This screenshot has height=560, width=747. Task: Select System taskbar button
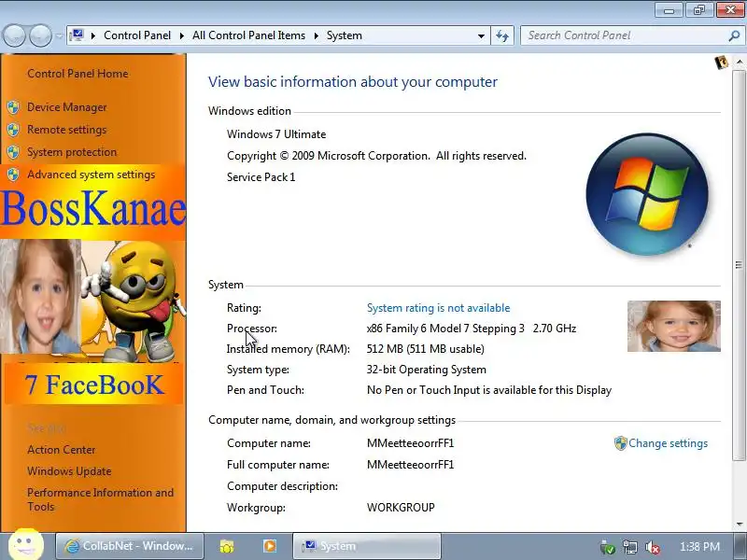(366, 546)
